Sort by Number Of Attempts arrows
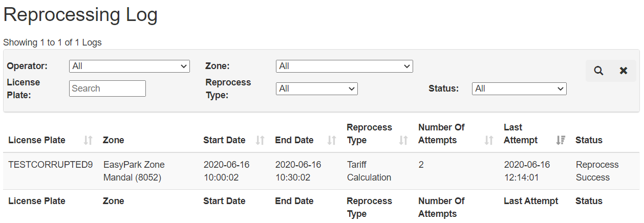Image resolution: width=644 pixels, height=223 pixels. tap(489, 140)
